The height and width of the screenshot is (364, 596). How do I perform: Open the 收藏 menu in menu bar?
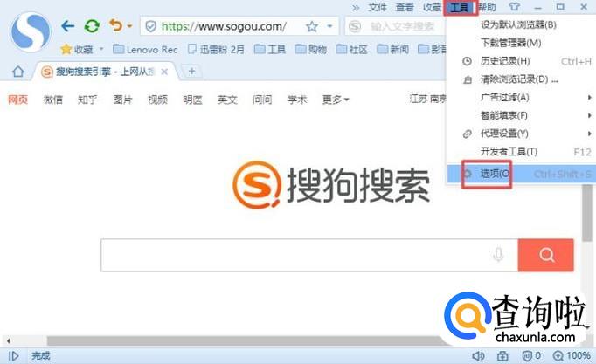tap(433, 7)
